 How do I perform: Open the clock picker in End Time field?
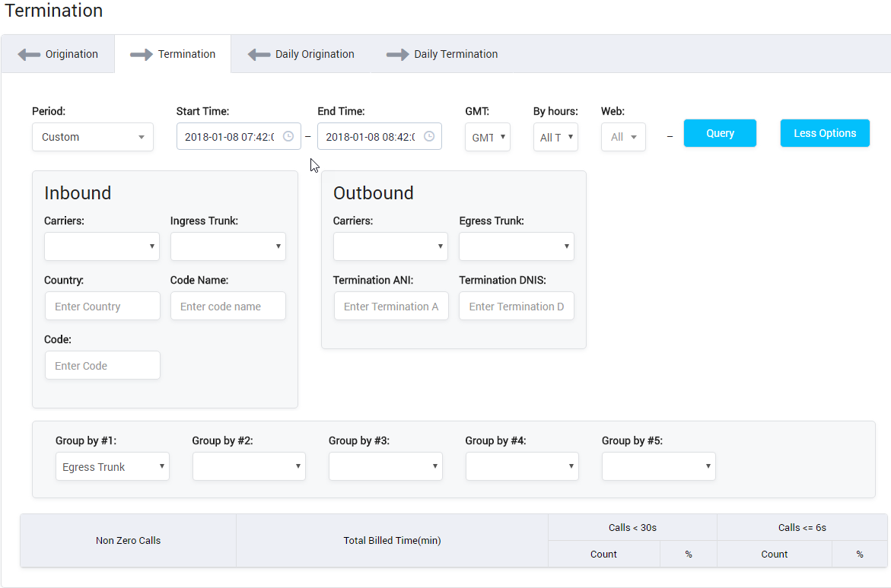[x=428, y=136]
